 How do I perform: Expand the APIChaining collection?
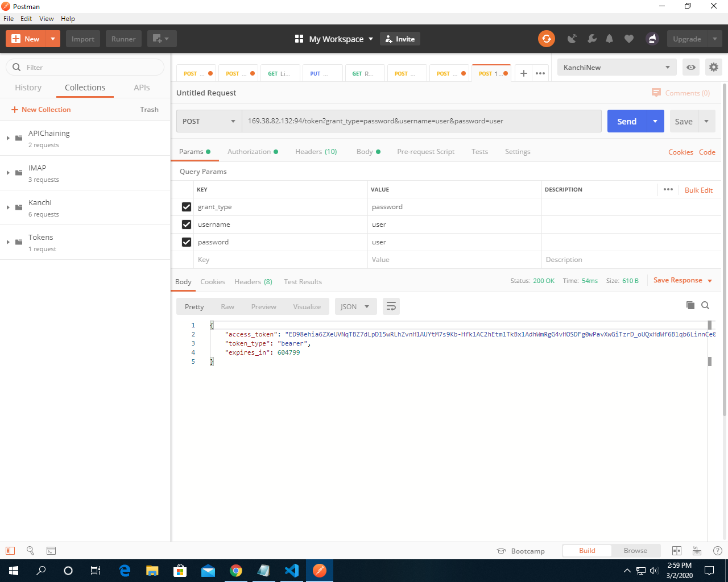point(8,138)
